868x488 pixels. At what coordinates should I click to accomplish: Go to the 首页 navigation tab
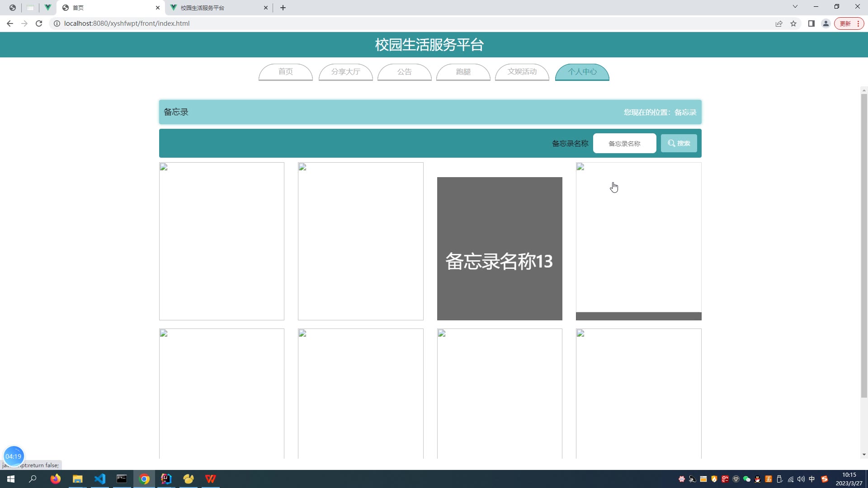click(285, 72)
